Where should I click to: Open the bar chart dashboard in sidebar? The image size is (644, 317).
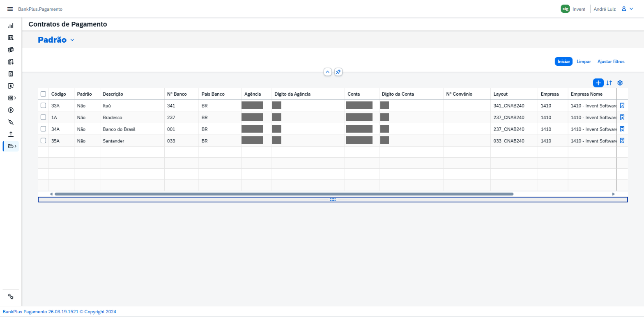(11, 25)
